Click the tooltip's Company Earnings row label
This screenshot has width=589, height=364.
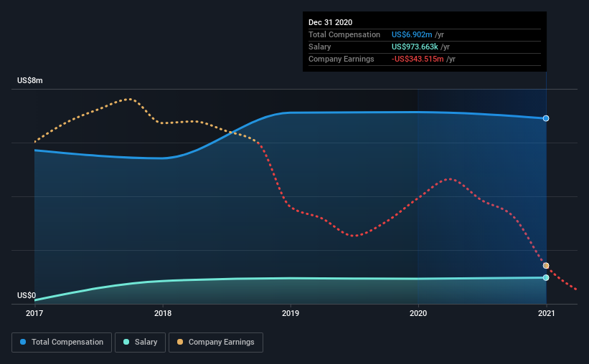tap(341, 59)
